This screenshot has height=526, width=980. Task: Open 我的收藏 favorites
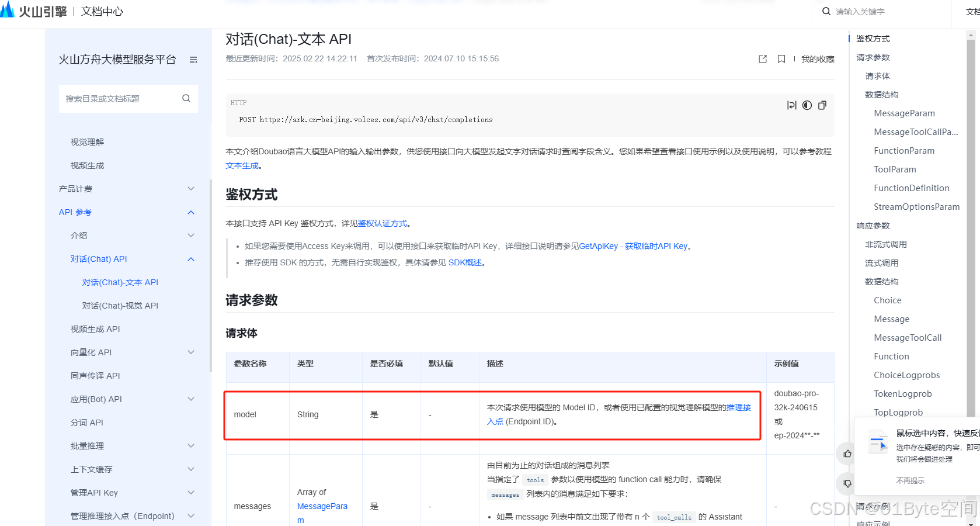click(x=818, y=59)
